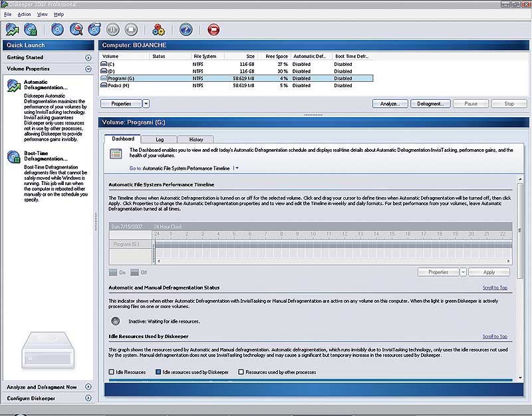532x416 pixels.
Task: Switch to the Dashboard tab
Action: tap(123, 139)
